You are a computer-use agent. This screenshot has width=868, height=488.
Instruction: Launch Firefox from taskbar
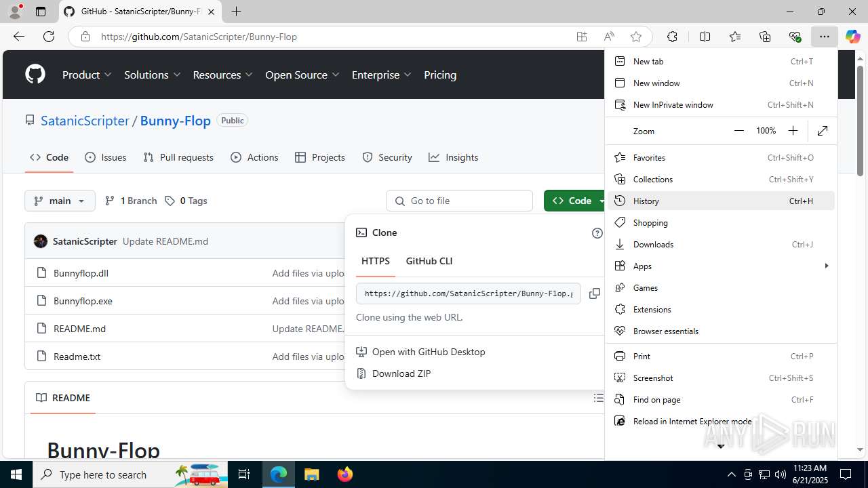coord(345,474)
